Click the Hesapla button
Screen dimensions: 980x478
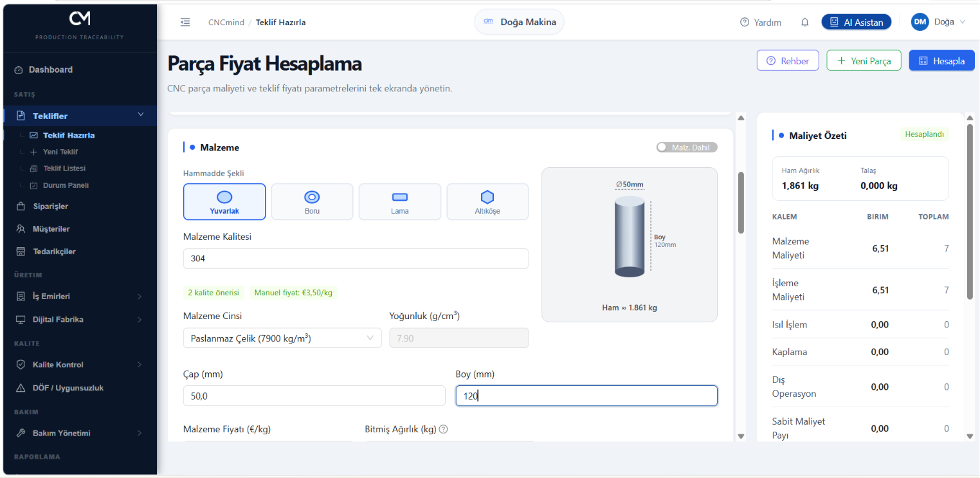pyautogui.click(x=941, y=61)
